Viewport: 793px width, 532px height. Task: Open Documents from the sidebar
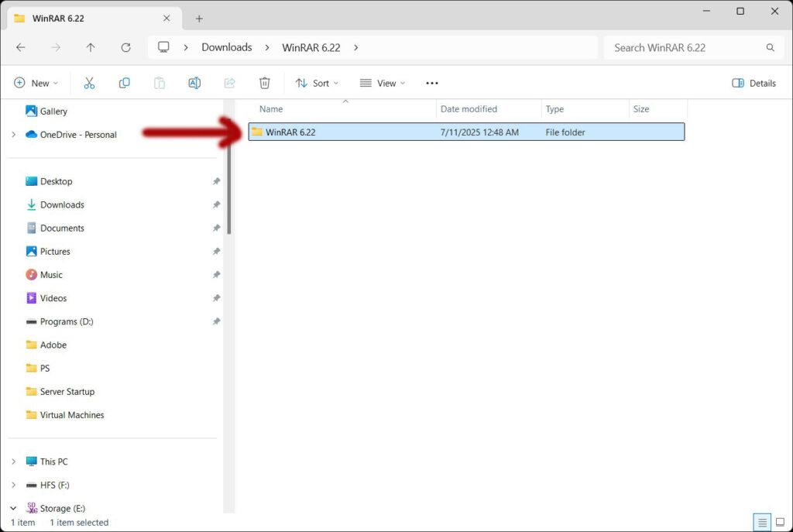click(62, 228)
